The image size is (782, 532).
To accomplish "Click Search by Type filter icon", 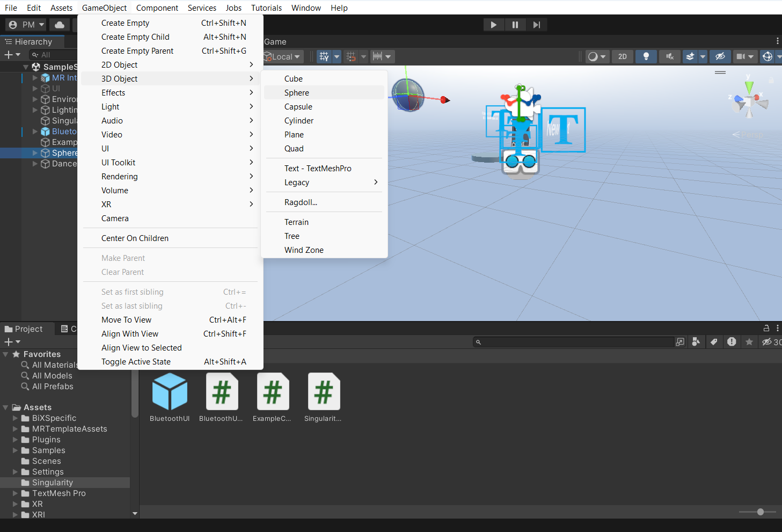I will point(696,342).
